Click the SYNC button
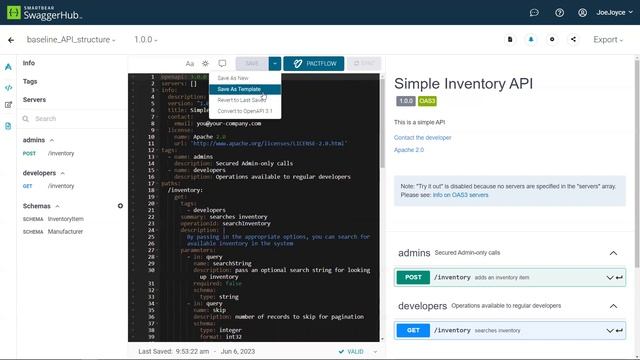Image resolution: width=640 pixels, height=360 pixels. [364, 64]
